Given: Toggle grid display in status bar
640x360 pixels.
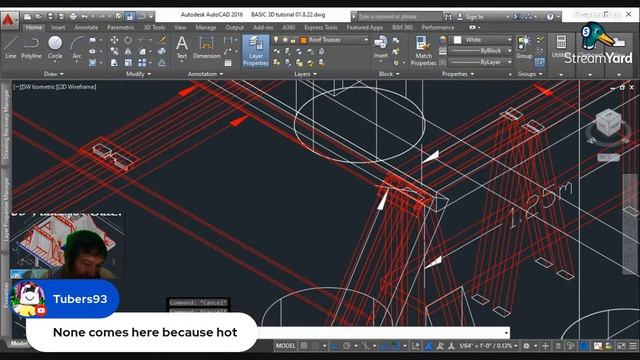Looking at the screenshot, I should point(304,346).
